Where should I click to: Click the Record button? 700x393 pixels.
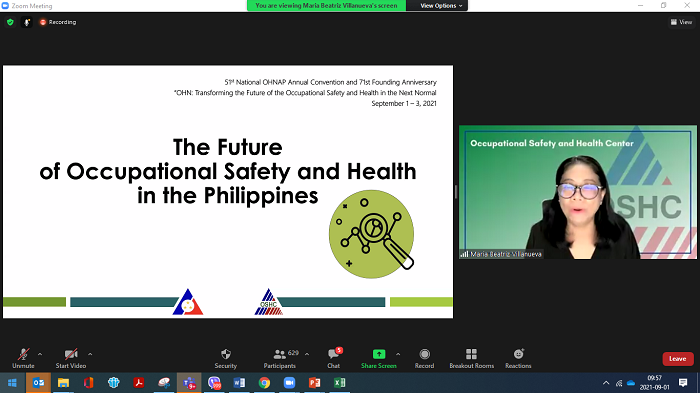click(x=424, y=358)
